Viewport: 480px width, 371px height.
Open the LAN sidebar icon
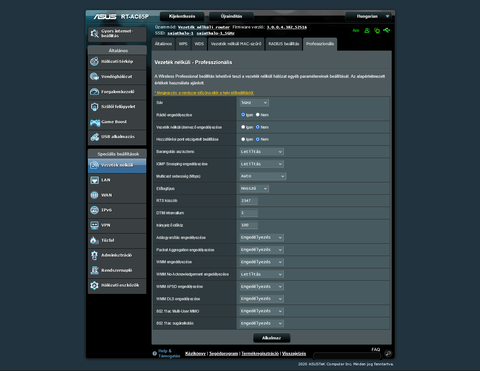click(x=95, y=180)
